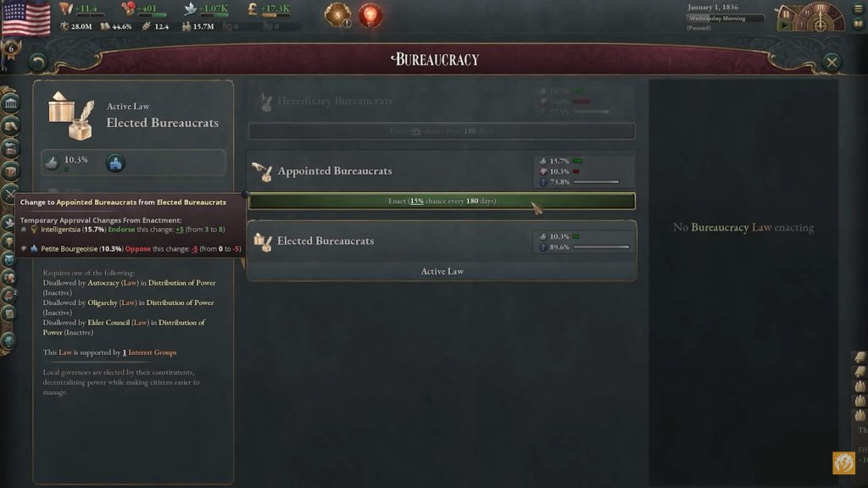Open the Politics panel from left sidebar
The height and width of the screenshot is (488, 868).
pos(10,103)
